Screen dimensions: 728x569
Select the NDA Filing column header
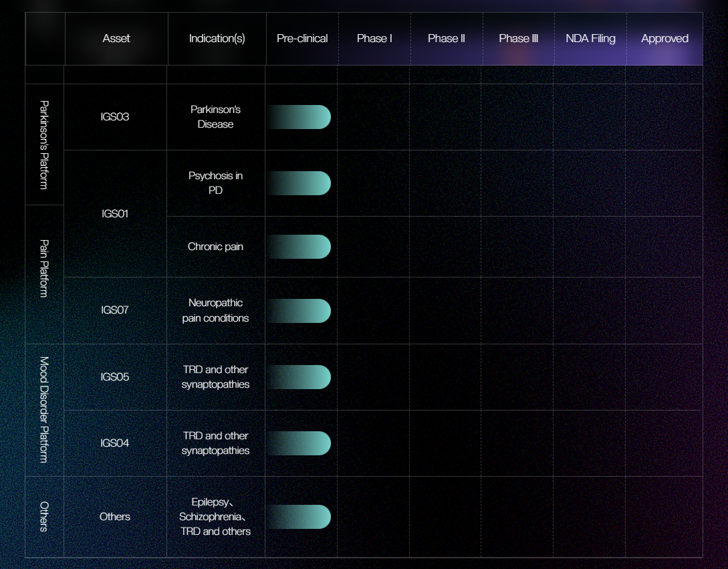coord(590,39)
